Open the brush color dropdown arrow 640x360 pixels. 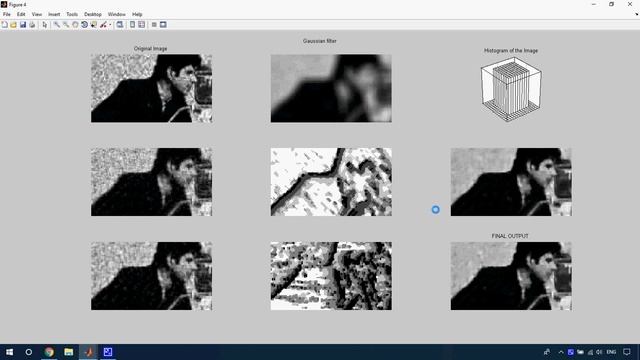[x=110, y=25]
